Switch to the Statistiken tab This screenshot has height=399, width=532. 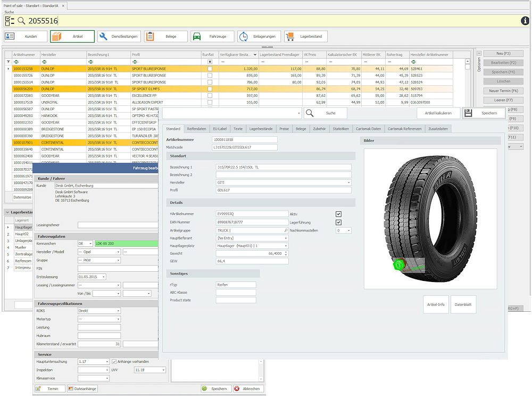pos(340,129)
